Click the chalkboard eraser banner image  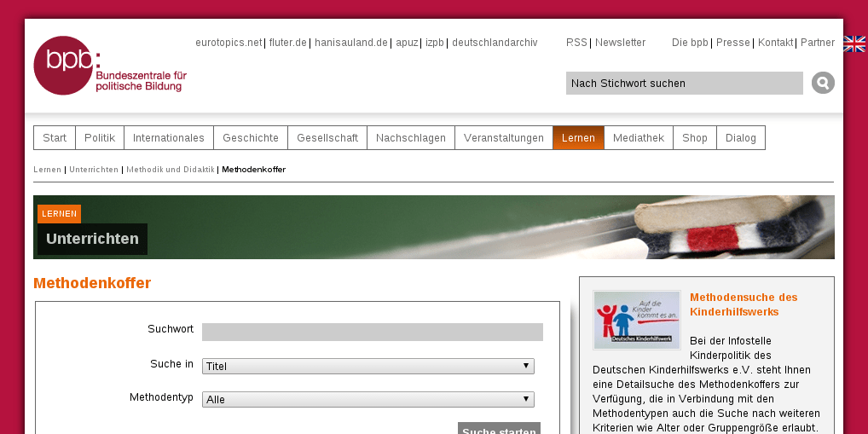434,227
